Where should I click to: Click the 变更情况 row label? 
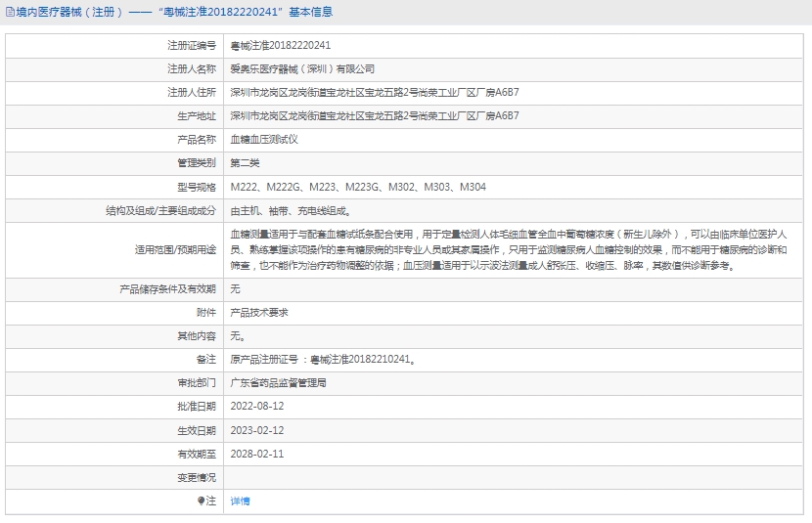tap(196, 477)
